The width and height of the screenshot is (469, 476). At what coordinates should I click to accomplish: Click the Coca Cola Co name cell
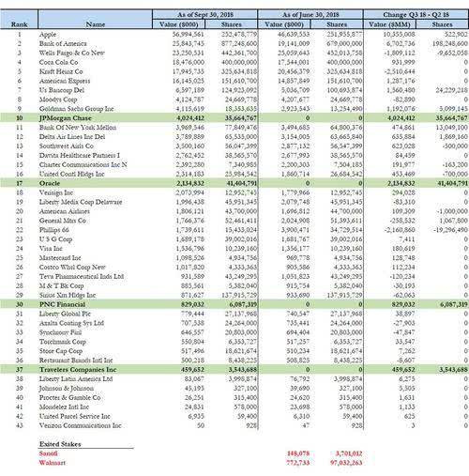click(x=58, y=62)
